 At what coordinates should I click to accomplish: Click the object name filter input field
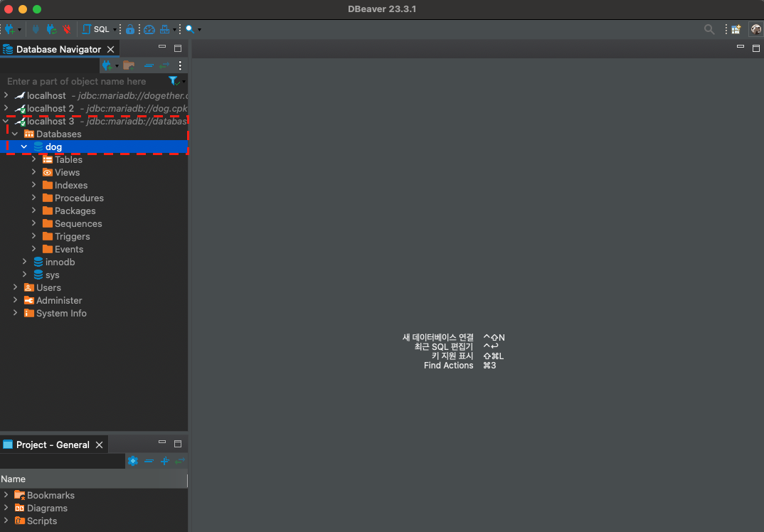84,81
